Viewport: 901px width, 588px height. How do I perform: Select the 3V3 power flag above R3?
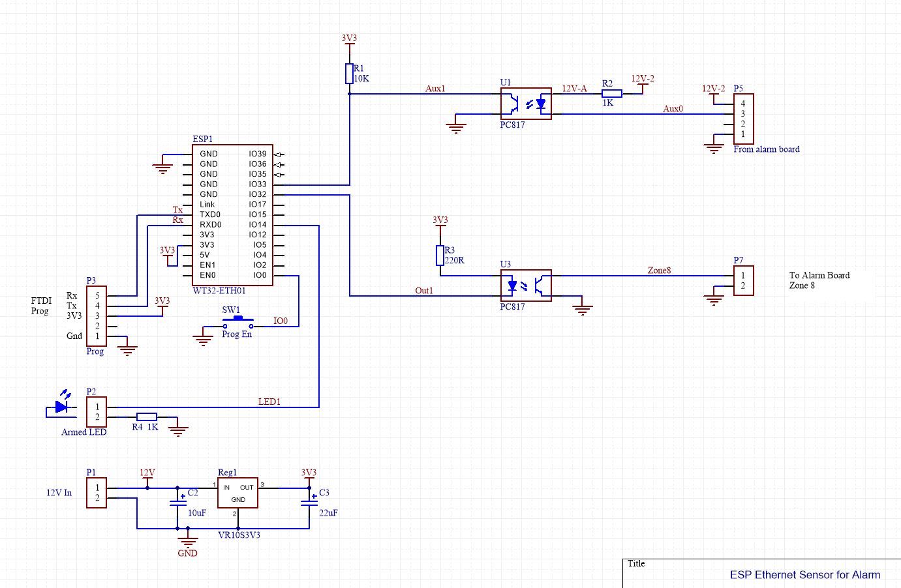point(439,222)
